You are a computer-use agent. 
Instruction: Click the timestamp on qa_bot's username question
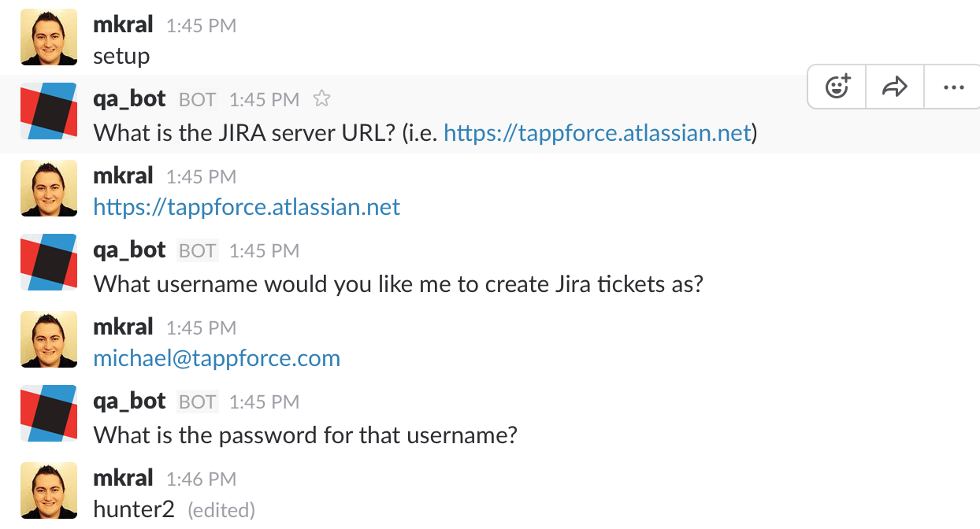tap(264, 251)
